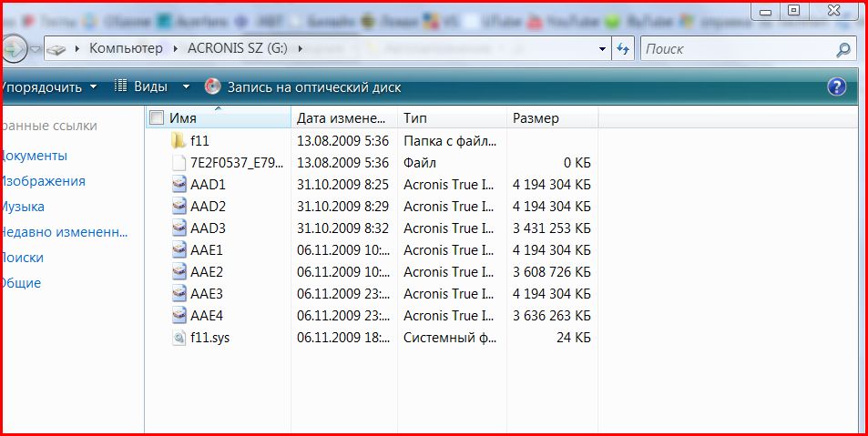Viewport: 868px width, 436px height.
Task: Click the green back navigation arrow
Action: click(14, 48)
